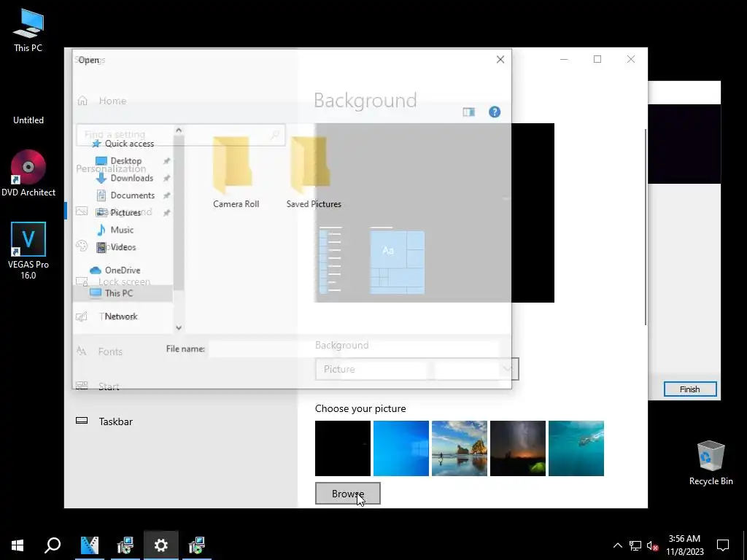Open the notification center icon
Viewport: 747px width, 560px height.
(x=723, y=545)
